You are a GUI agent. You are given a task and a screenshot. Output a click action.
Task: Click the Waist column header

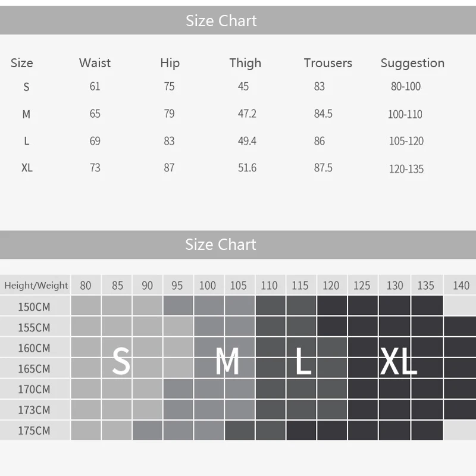(95, 63)
